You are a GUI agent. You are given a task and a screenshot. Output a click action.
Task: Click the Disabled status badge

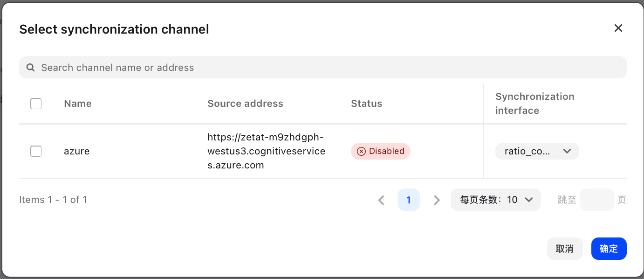[381, 151]
